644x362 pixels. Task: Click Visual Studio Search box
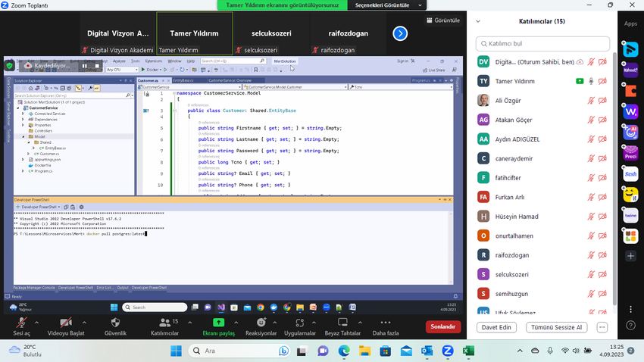tap(233, 61)
